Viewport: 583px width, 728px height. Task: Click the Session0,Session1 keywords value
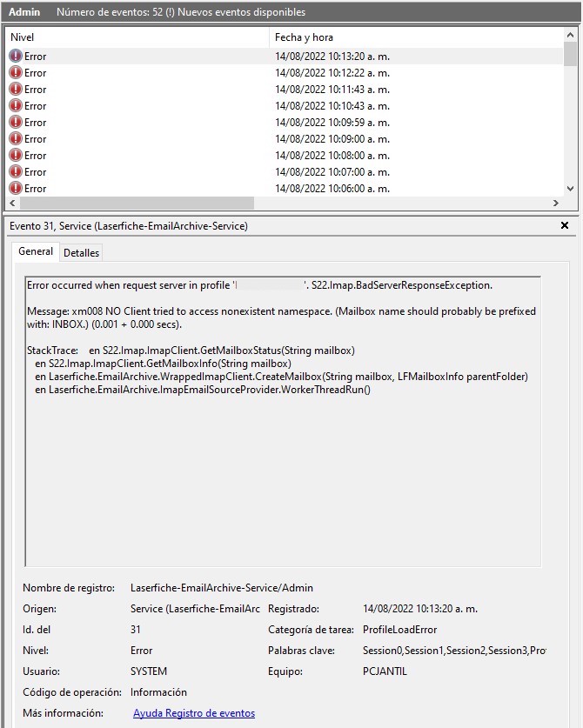454,651
